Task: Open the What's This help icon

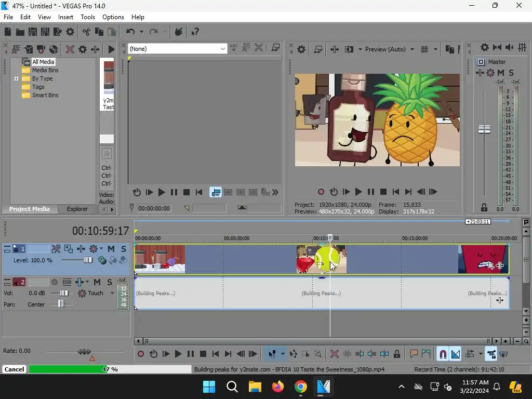Action: click(x=195, y=32)
